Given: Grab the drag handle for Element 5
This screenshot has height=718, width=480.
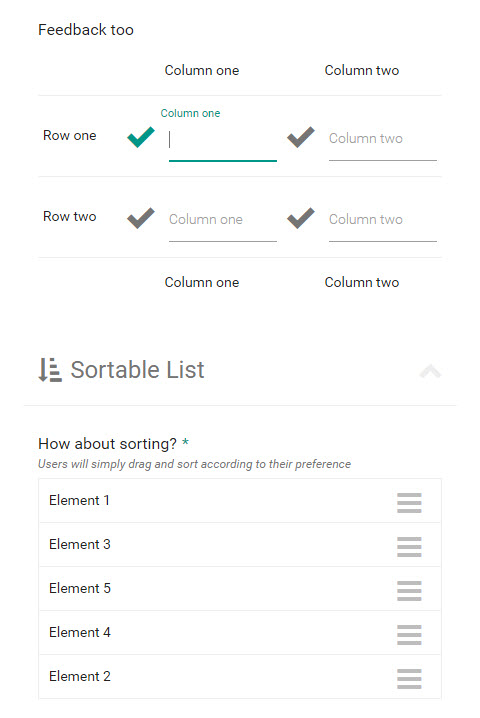Looking at the screenshot, I should pyautogui.click(x=409, y=591).
